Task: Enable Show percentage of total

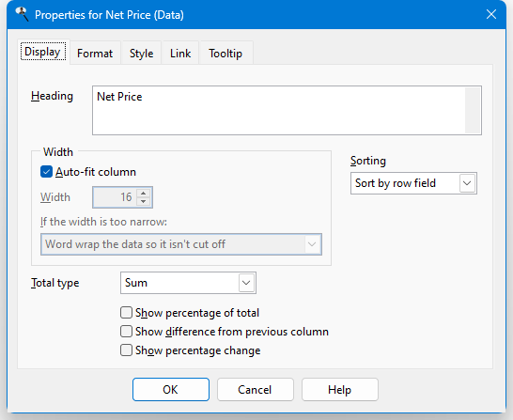Action: (x=126, y=312)
